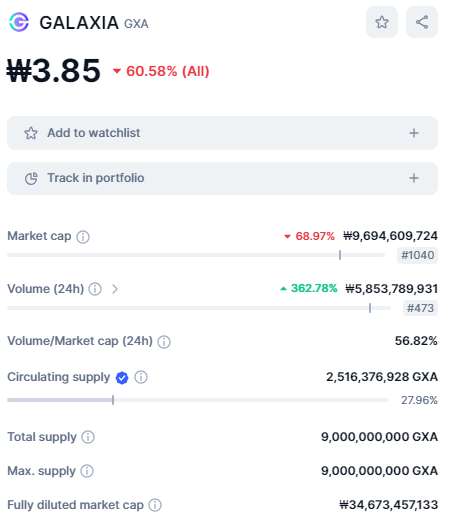Add GALAXIA to watchlist
Screen dimensions: 450x523
[222, 133]
